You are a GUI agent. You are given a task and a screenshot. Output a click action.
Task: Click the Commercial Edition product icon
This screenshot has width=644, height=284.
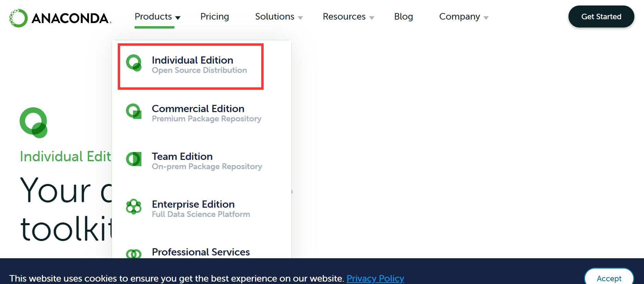[x=134, y=111]
